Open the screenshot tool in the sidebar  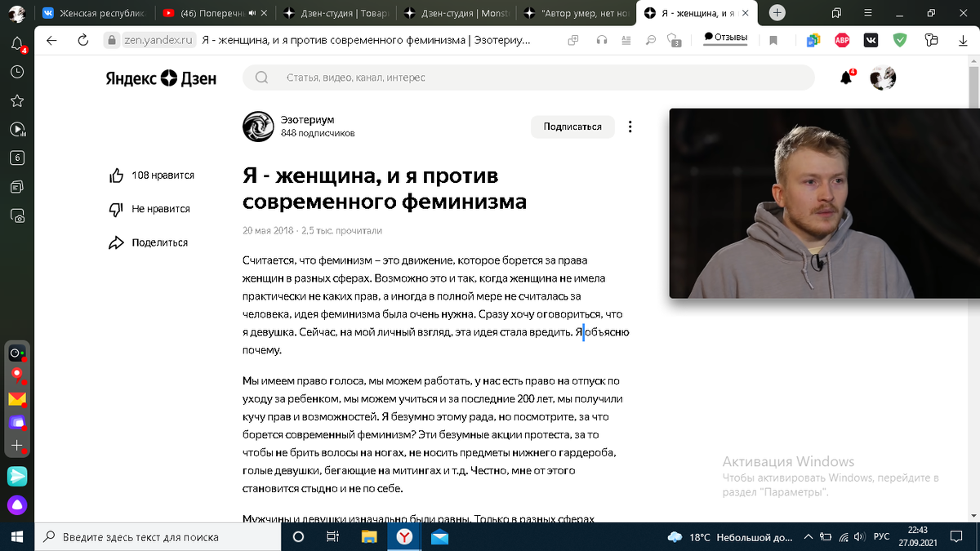[x=17, y=215]
